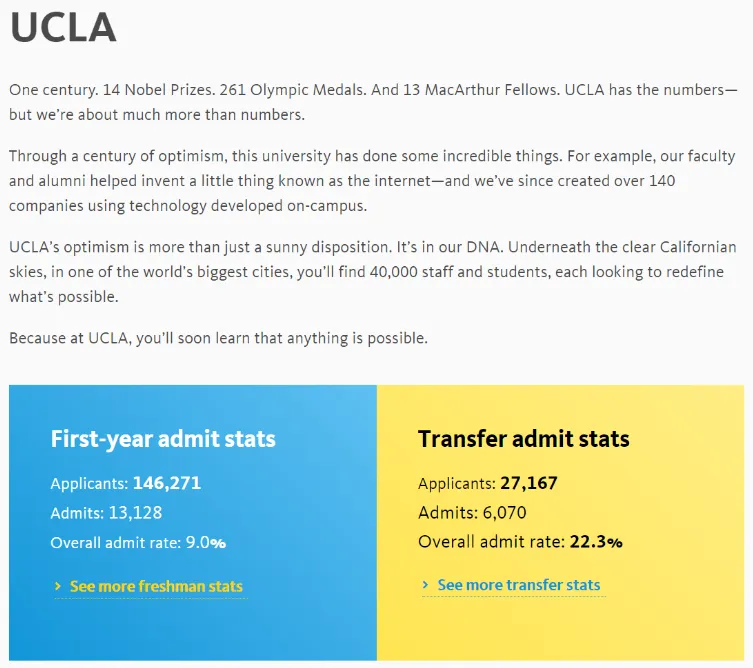Click transfer applicants number 27,167
Image resolution: width=753 pixels, height=668 pixels.
tap(529, 483)
